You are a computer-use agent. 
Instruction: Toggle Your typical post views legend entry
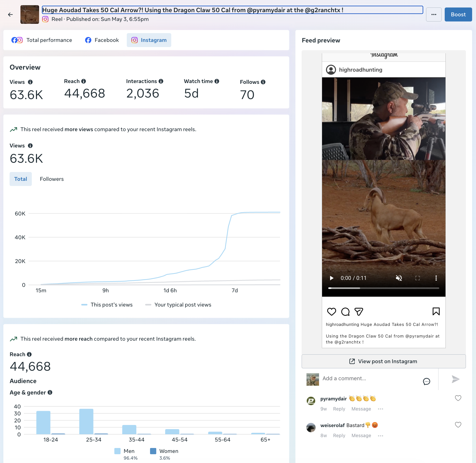pyautogui.click(x=178, y=305)
